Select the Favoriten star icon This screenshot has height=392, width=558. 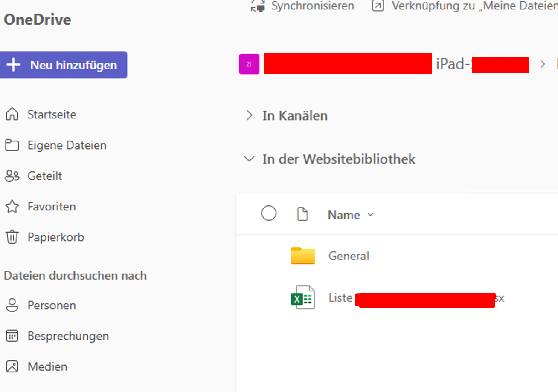coord(12,207)
